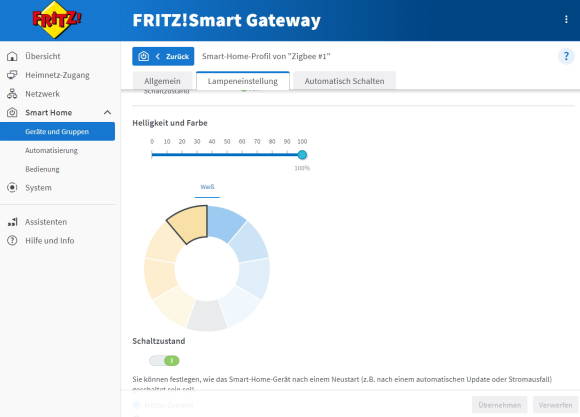Click the Übersicht house icon

click(x=12, y=56)
